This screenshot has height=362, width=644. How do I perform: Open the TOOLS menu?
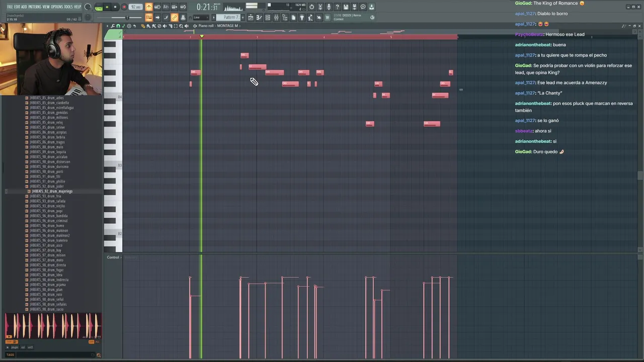[x=68, y=7]
